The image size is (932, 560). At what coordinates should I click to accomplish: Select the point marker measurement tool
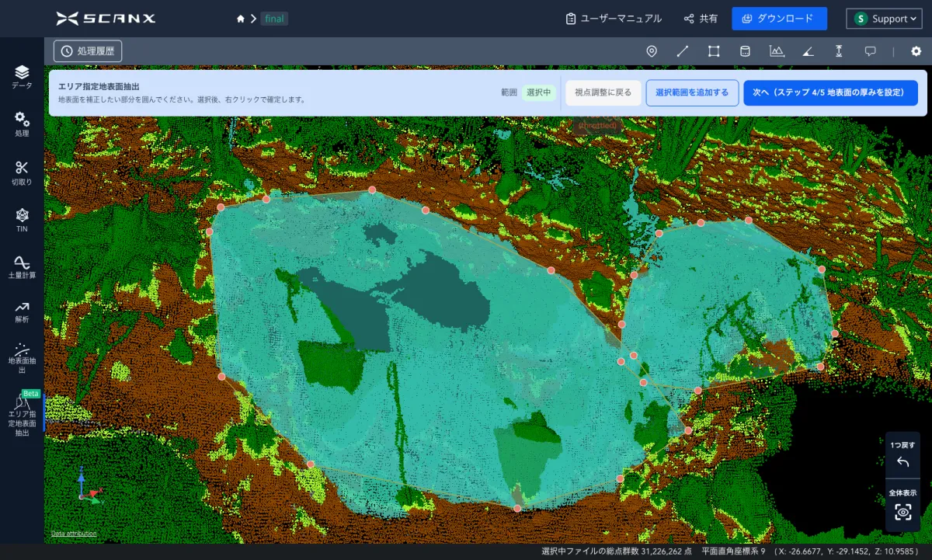pyautogui.click(x=652, y=51)
